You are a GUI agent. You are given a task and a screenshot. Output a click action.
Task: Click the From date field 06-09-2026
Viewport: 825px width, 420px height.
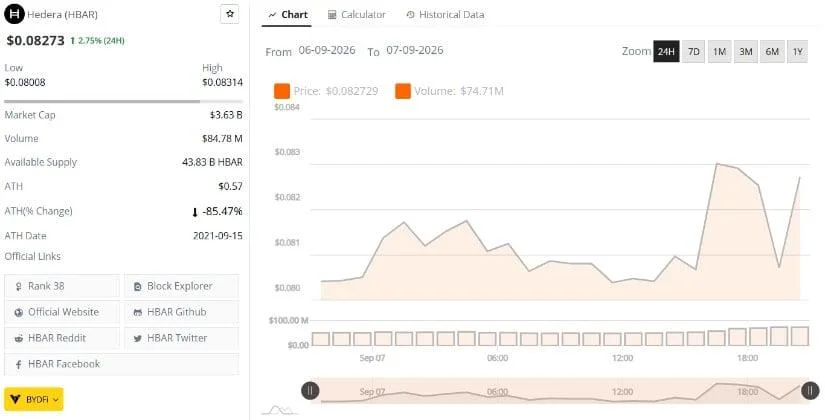(327, 51)
